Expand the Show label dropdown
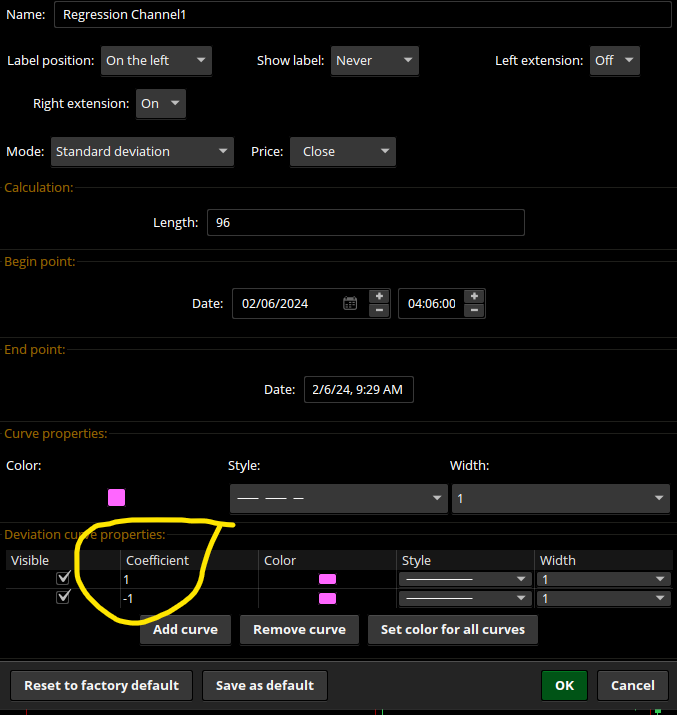The image size is (677, 715). [x=374, y=61]
